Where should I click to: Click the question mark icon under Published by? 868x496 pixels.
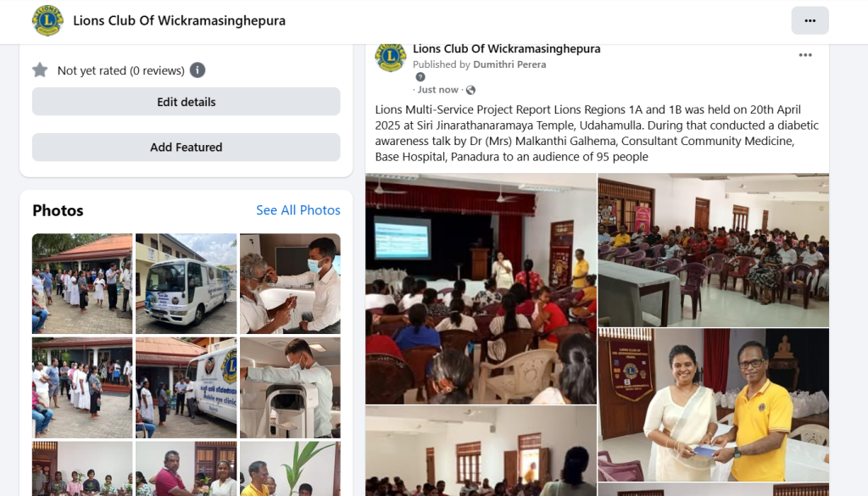pyautogui.click(x=420, y=77)
